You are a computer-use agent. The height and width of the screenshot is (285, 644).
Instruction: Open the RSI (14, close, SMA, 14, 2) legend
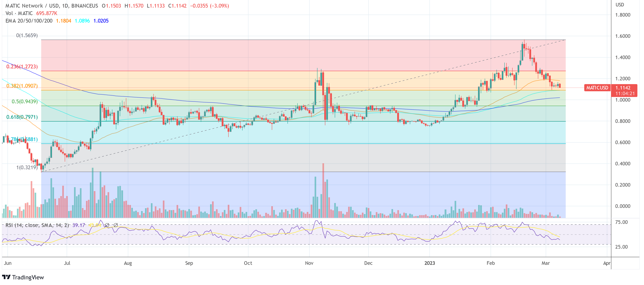37,225
